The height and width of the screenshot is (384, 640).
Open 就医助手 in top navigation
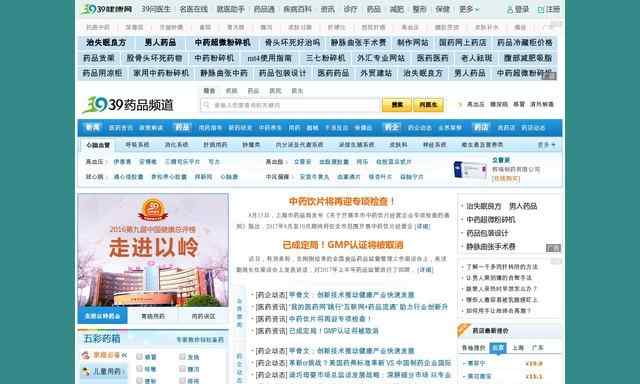click(x=231, y=9)
